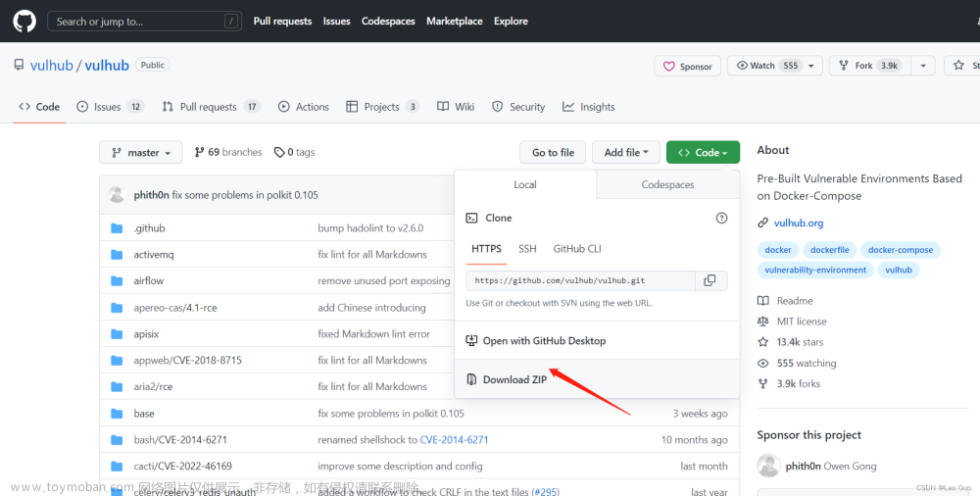
Task: Select the SSH clone option
Action: [527, 249]
